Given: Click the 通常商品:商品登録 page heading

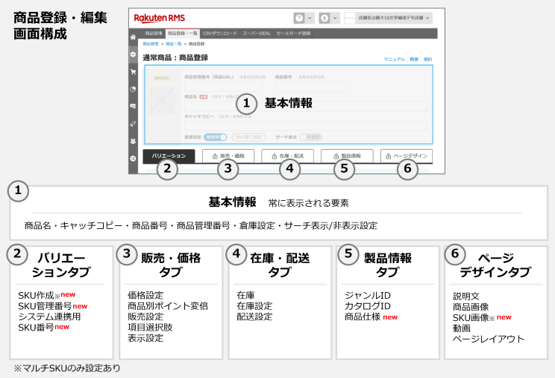Looking at the screenshot, I should [x=175, y=58].
